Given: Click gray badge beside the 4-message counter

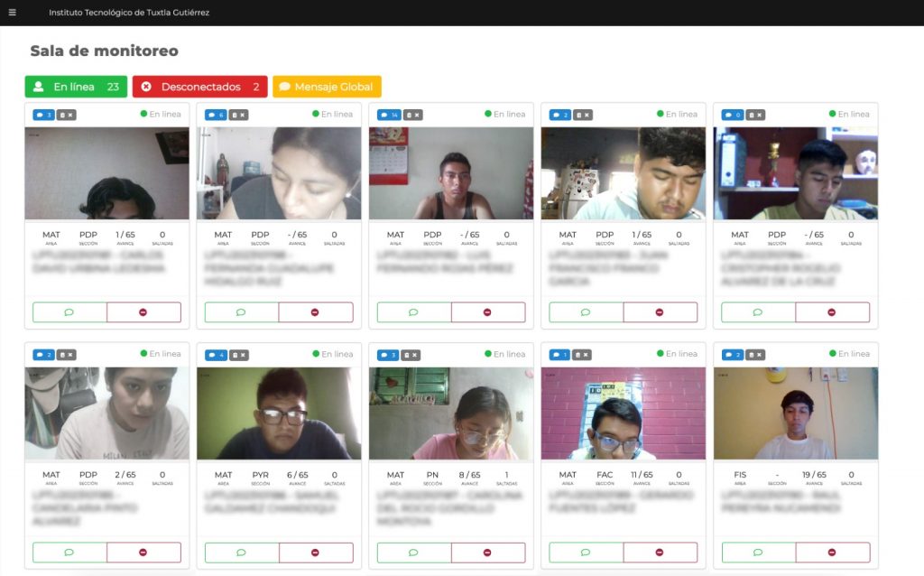Looking at the screenshot, I should [239, 355].
